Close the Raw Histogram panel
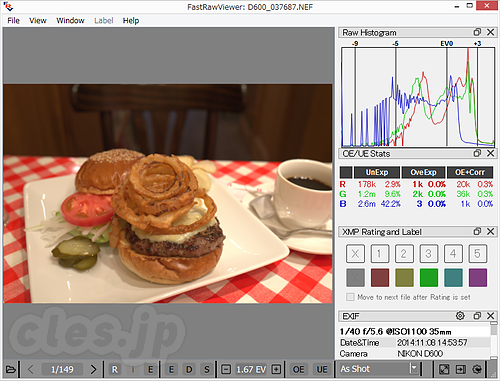 [x=490, y=32]
